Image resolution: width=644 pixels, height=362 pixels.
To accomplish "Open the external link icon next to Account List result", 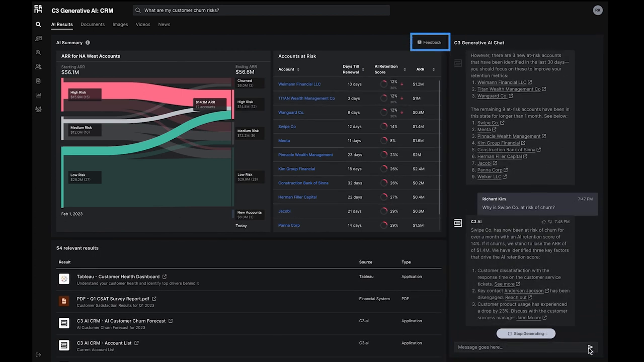I will click(136, 343).
